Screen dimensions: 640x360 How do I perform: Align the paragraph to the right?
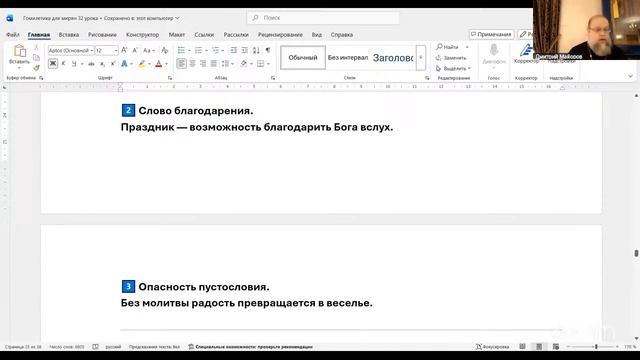click(203, 64)
